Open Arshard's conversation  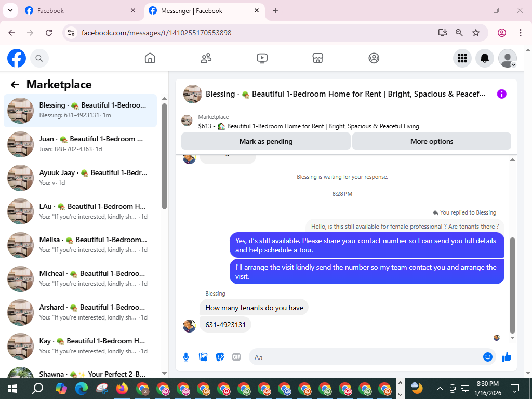pyautogui.click(x=81, y=312)
